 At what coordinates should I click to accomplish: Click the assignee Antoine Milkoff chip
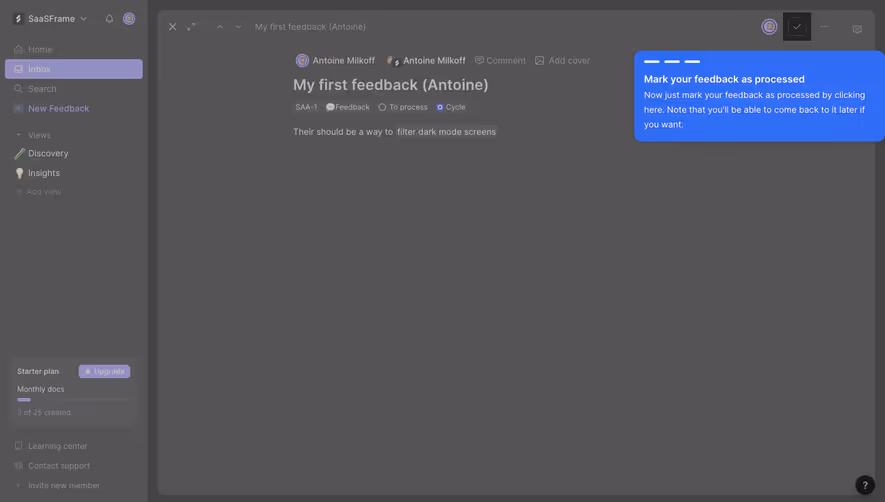pyautogui.click(x=426, y=60)
